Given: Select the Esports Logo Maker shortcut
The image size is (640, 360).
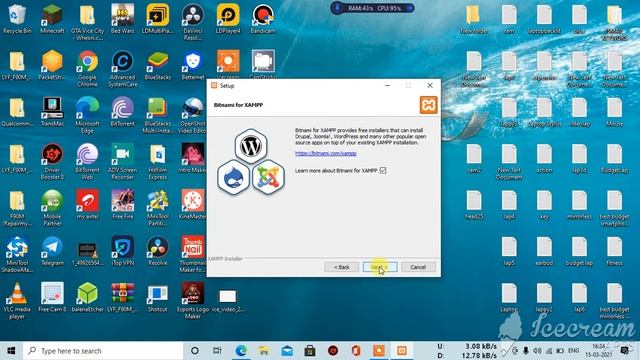Looking at the screenshot, I should (193, 302).
